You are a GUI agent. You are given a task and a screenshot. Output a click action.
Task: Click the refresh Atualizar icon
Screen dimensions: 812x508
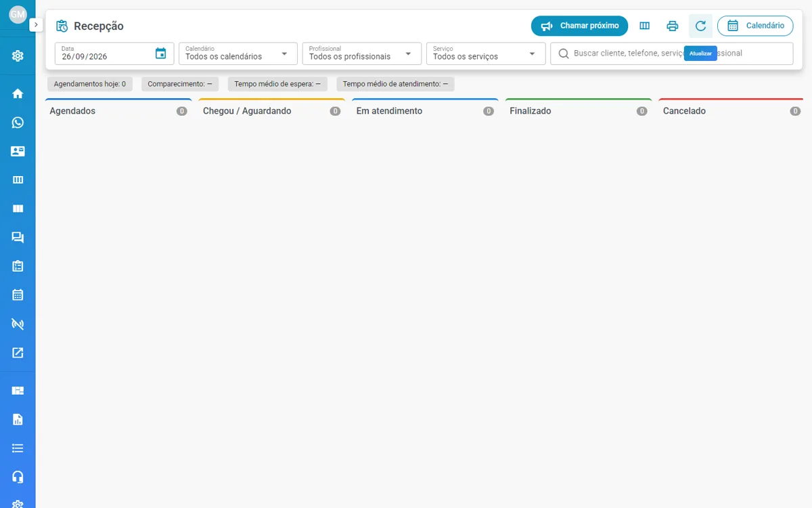700,26
